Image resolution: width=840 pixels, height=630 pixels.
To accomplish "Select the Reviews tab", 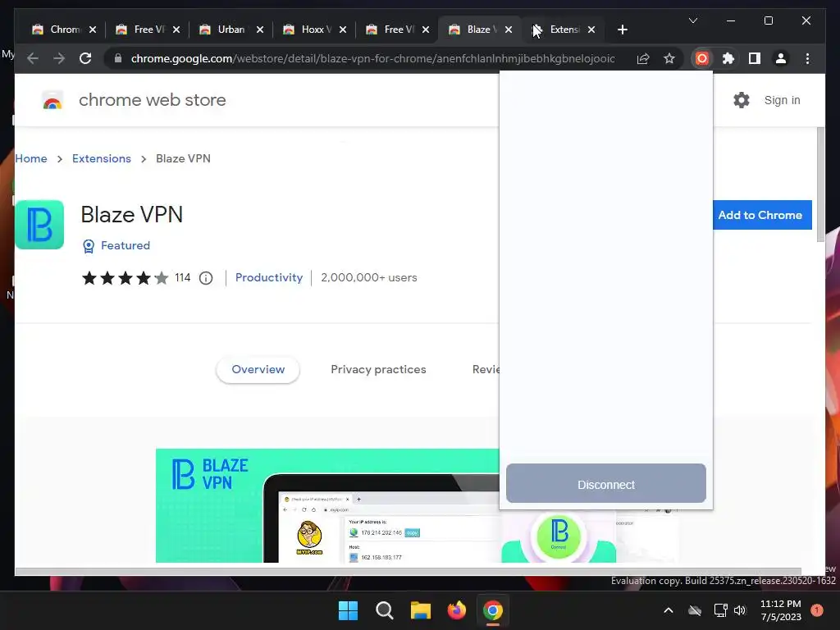I will (486, 370).
